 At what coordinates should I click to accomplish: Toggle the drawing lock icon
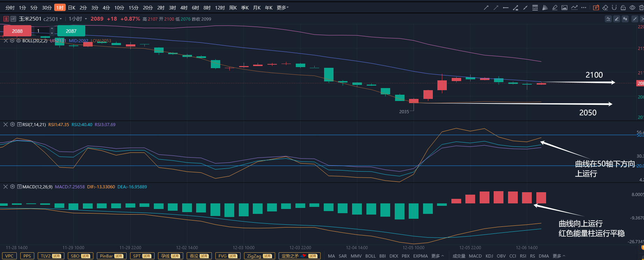click(623, 8)
